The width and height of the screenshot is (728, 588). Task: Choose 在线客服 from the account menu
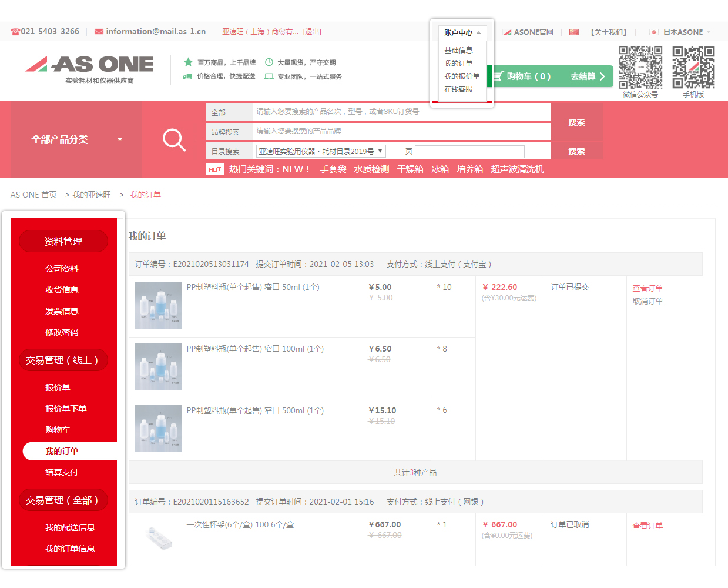[x=458, y=89]
